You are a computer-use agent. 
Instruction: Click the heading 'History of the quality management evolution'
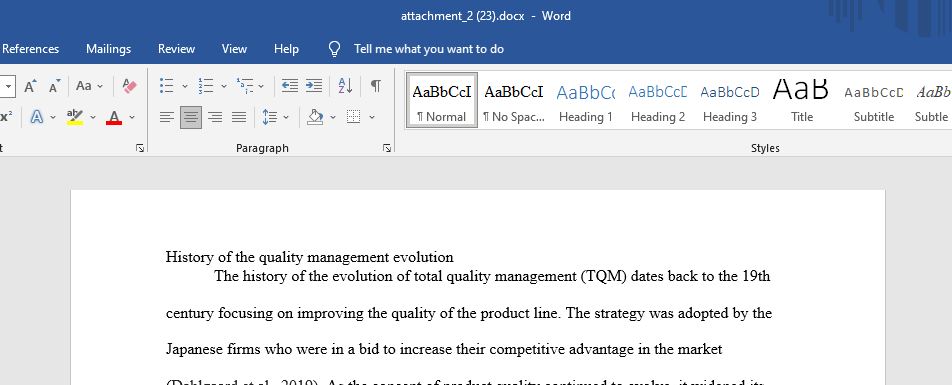310,257
